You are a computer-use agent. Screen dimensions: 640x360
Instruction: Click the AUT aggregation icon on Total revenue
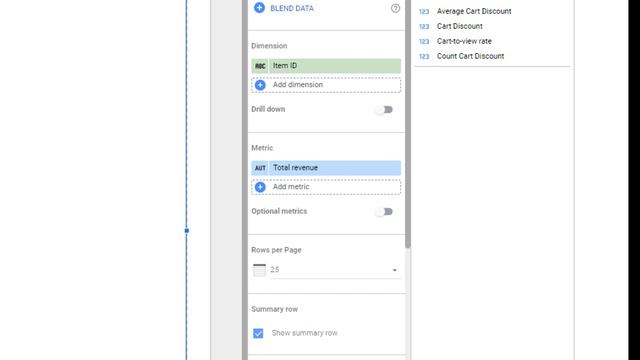tap(260, 168)
